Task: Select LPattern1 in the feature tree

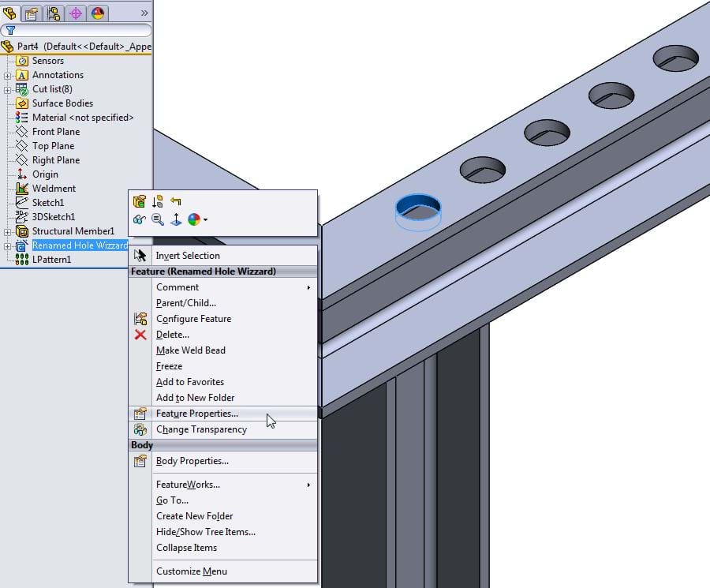Action: coord(51,260)
